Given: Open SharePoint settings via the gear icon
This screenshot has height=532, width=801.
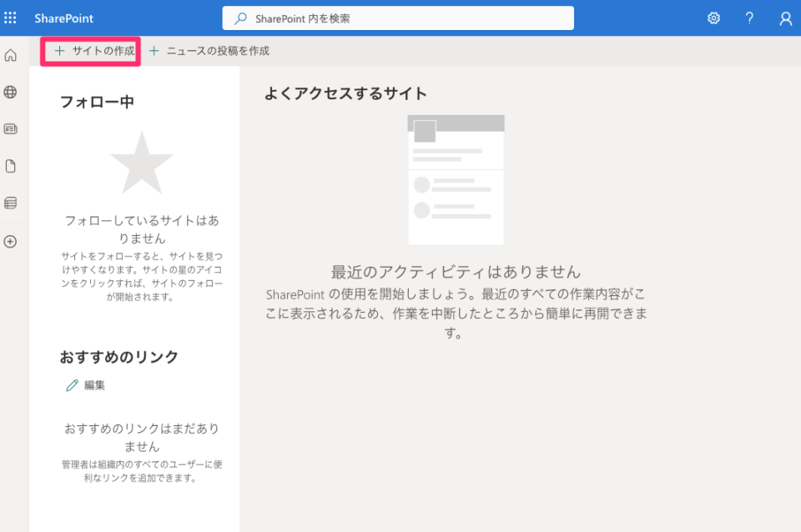Looking at the screenshot, I should tap(713, 18).
